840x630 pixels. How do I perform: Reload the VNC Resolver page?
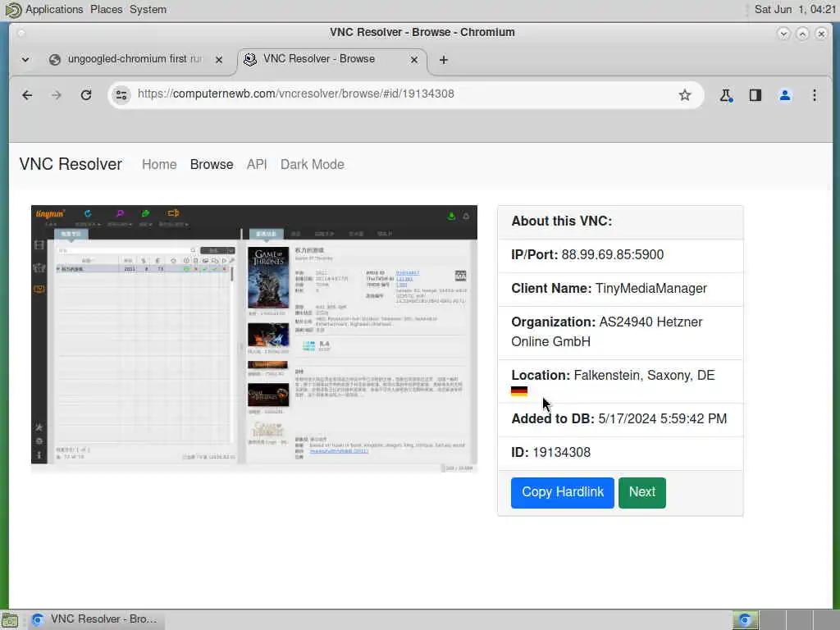(x=85, y=95)
